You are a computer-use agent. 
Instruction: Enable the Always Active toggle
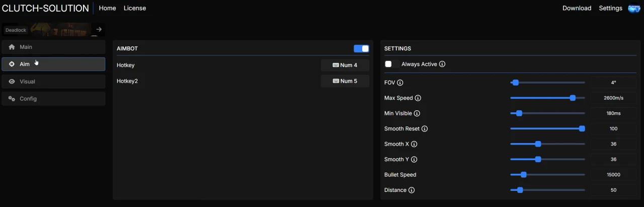pos(392,64)
